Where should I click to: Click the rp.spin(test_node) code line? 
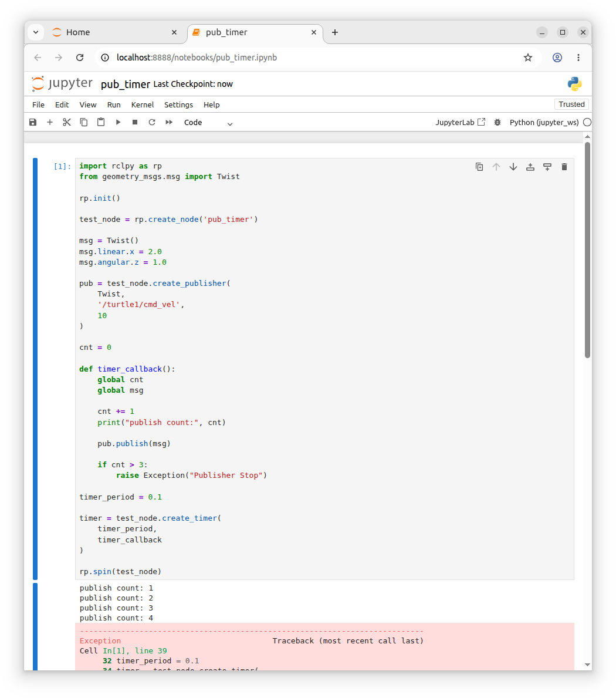coord(120,572)
